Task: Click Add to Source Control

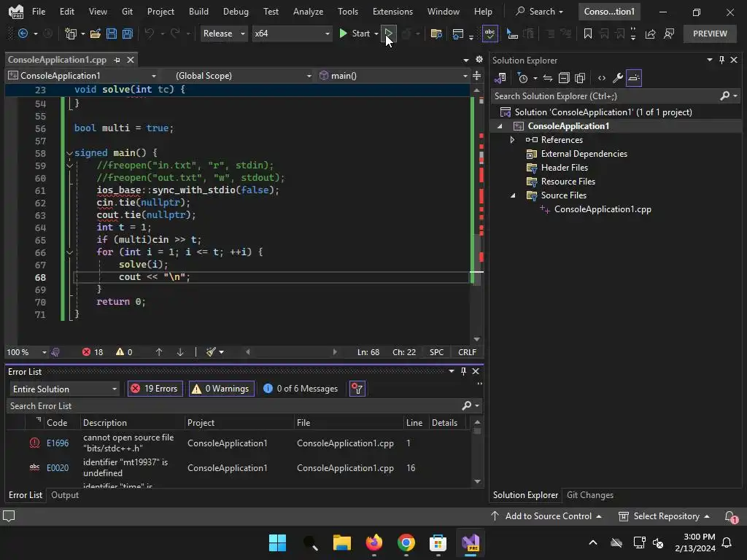Action: [x=546, y=516]
